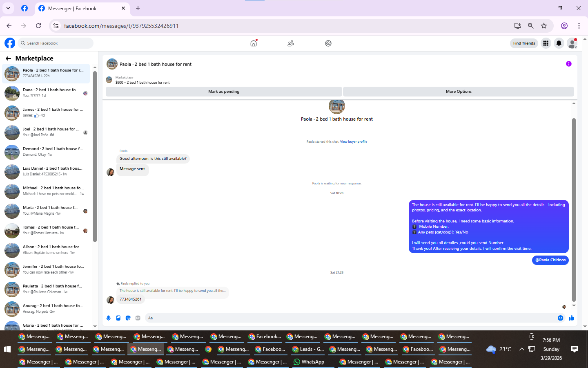Open the Groups icon in top navigation

[328, 43]
